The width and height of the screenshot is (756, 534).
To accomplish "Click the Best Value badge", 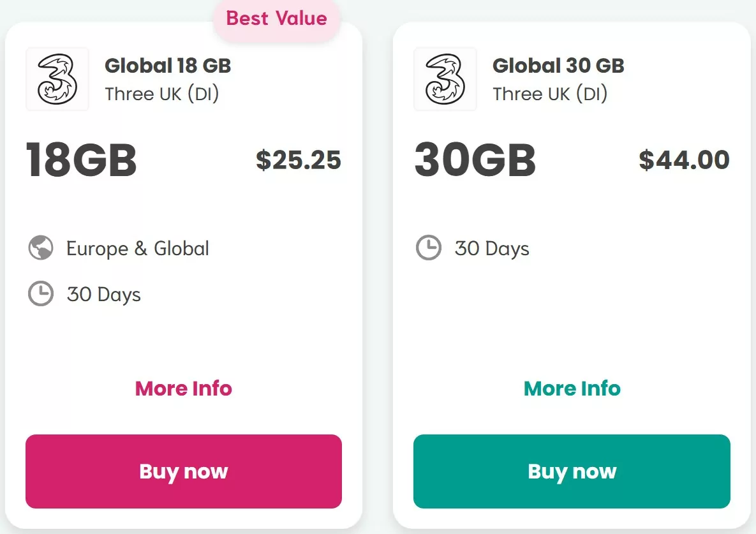I will click(x=276, y=19).
